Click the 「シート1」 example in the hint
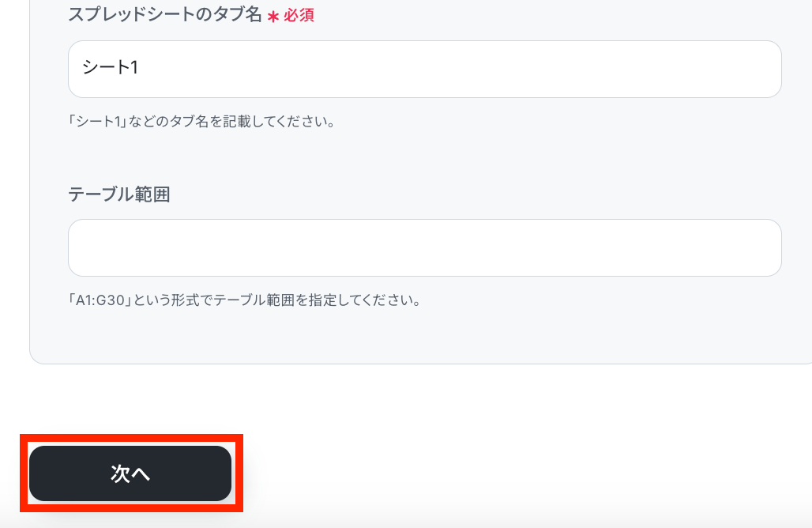812x528 pixels. (98, 122)
